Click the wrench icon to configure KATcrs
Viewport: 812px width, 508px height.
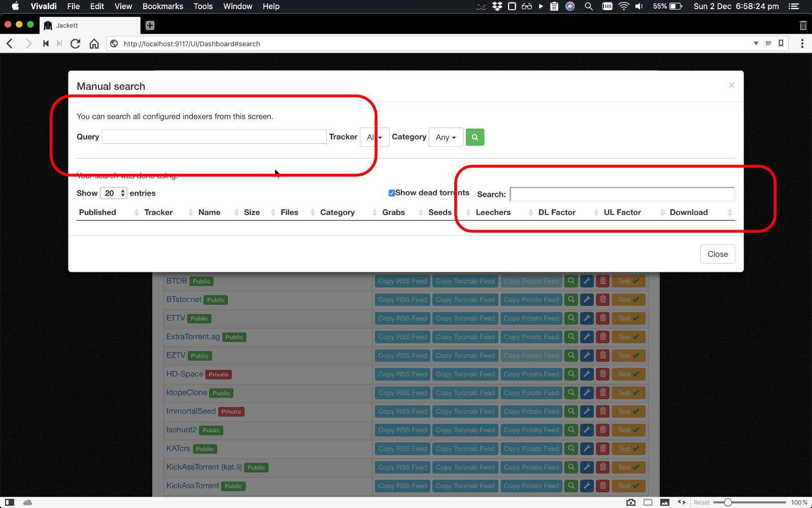pyautogui.click(x=587, y=449)
